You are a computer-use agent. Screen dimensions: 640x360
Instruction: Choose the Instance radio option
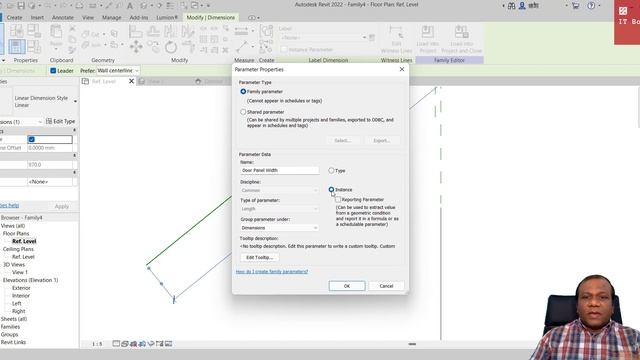pyautogui.click(x=331, y=189)
